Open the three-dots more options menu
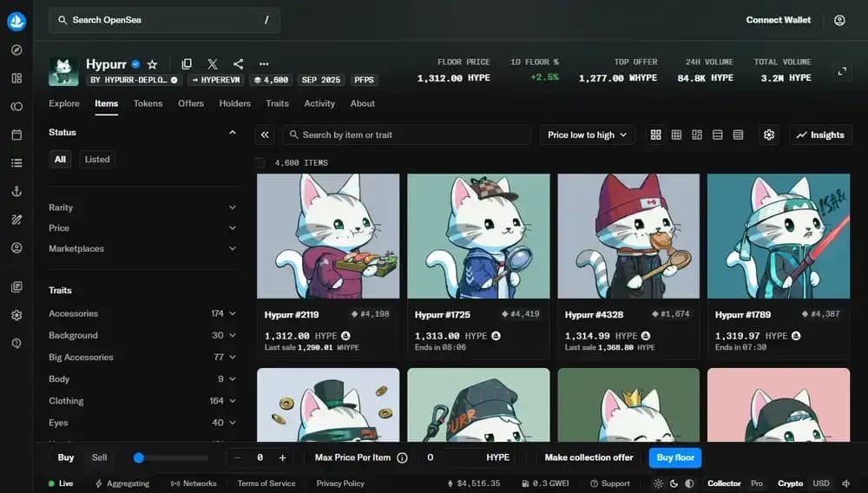Screen dimensions: 868x493 tap(264, 64)
